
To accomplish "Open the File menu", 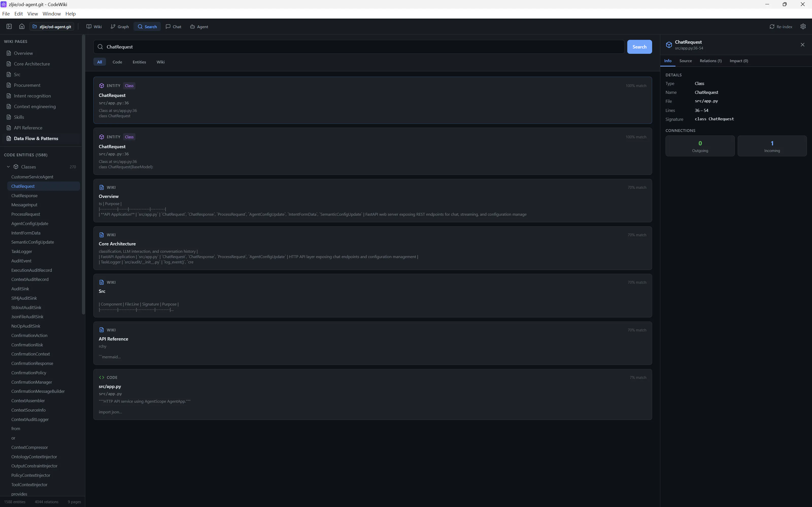I will coord(6,14).
